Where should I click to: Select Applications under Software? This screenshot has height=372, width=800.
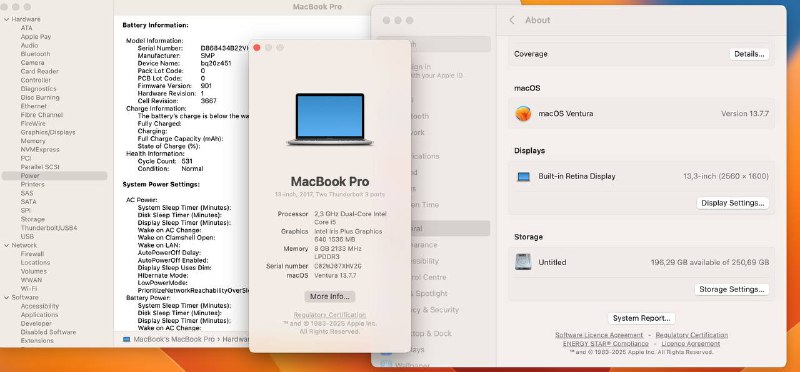(x=39, y=315)
